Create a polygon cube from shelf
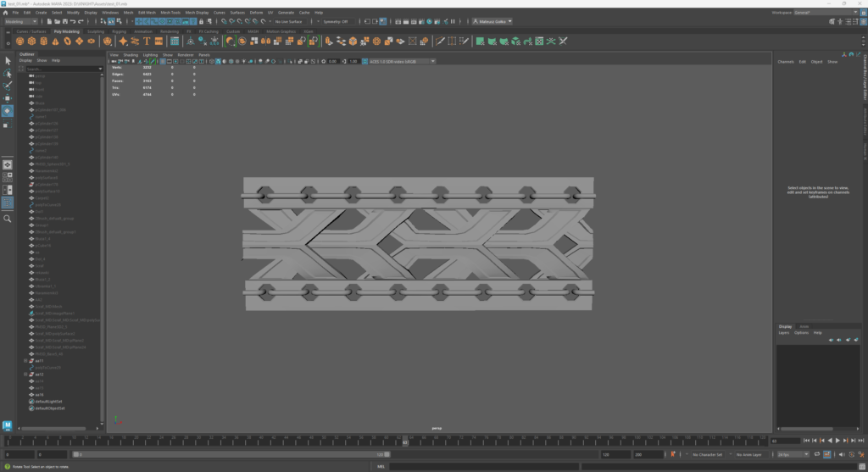868x472 pixels. (31, 42)
